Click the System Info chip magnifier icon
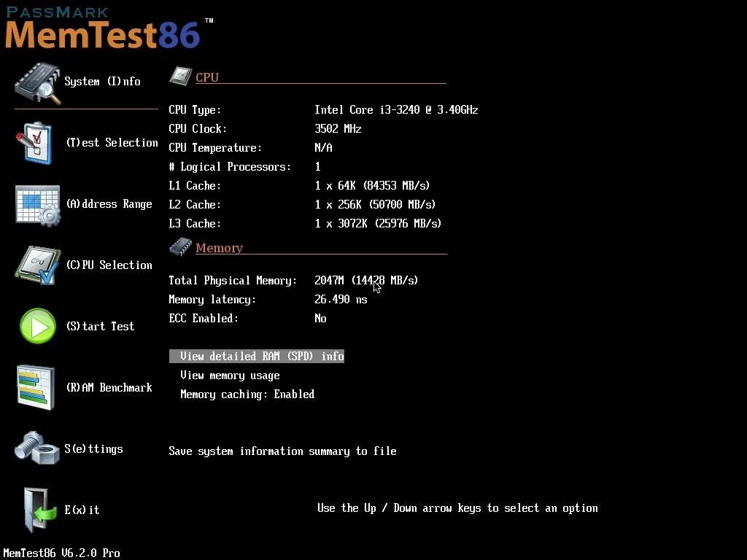Screen dimensions: 747x560 (38, 83)
